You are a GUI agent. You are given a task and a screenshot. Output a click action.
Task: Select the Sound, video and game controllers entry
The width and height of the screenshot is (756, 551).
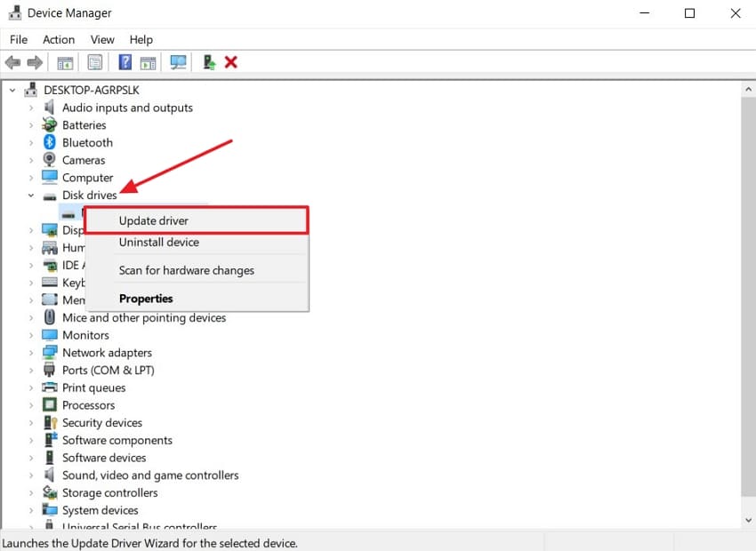150,475
